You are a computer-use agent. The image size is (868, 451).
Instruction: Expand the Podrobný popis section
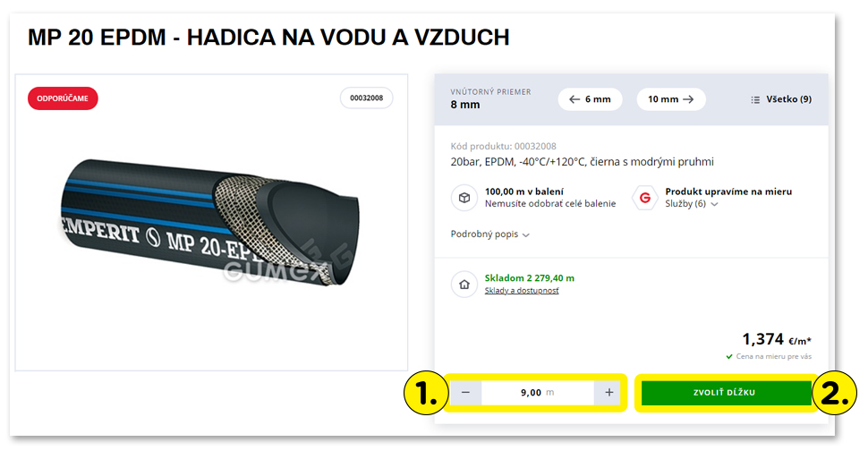[x=489, y=234]
